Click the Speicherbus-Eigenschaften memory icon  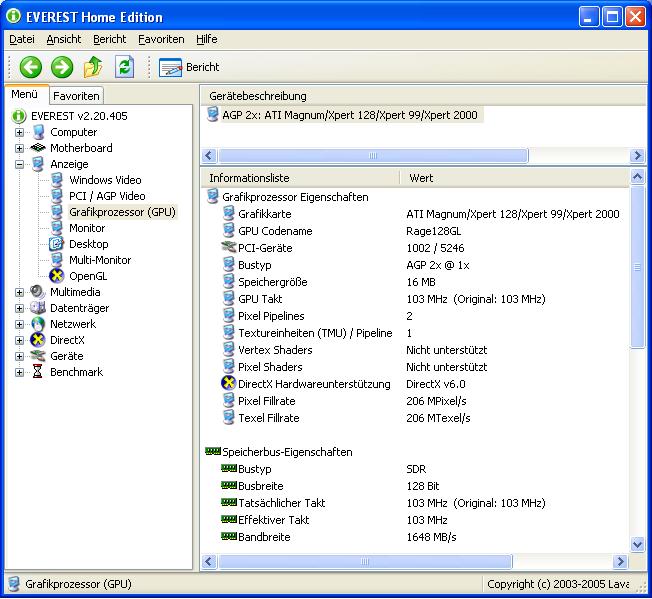(x=213, y=451)
